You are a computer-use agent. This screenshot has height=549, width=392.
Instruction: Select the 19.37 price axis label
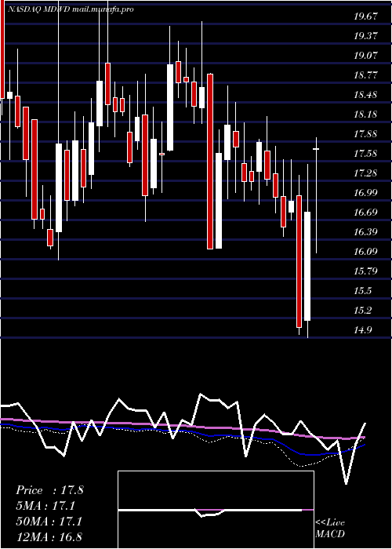click(365, 36)
